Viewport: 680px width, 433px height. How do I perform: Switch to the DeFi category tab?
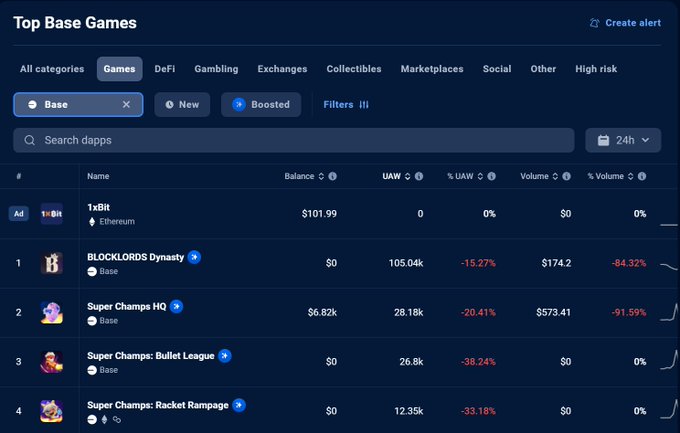[x=165, y=69]
